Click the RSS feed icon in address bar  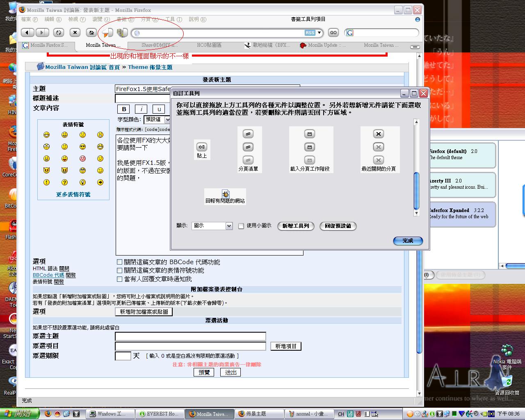coord(310,33)
